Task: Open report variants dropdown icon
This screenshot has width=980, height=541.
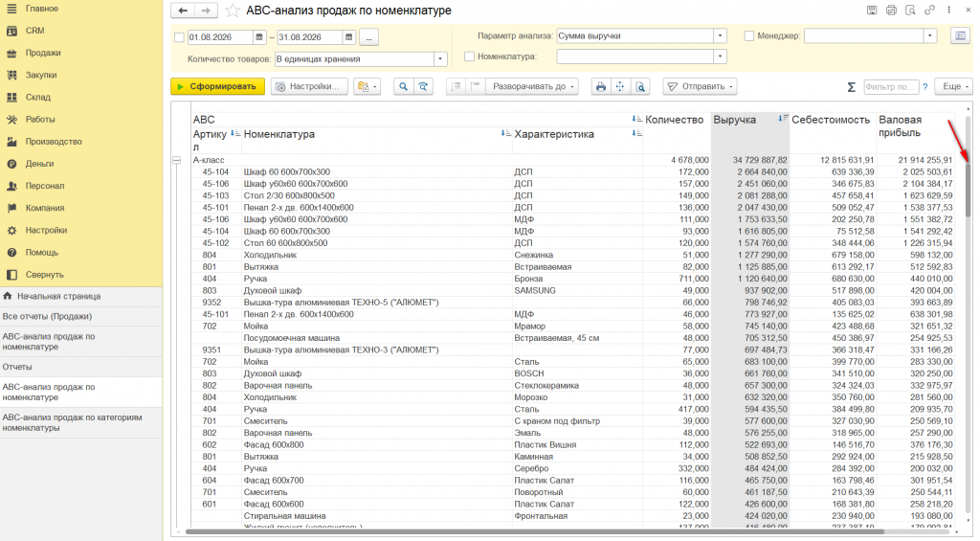Action: click(x=367, y=87)
